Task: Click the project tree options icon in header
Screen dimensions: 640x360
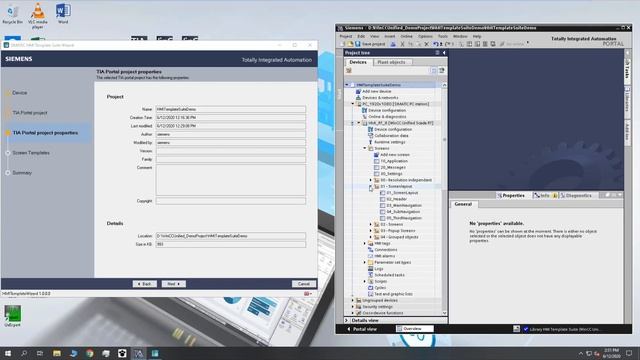Action: coord(437,53)
